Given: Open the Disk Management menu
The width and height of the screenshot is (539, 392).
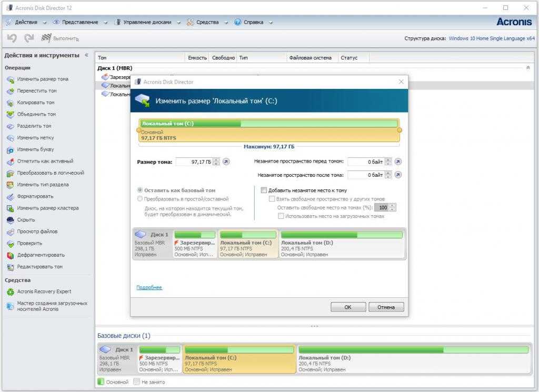Looking at the screenshot, I should pos(147,22).
